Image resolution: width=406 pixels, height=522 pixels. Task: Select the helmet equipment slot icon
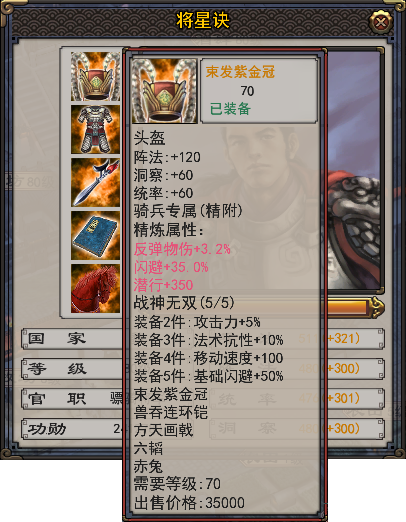95,76
